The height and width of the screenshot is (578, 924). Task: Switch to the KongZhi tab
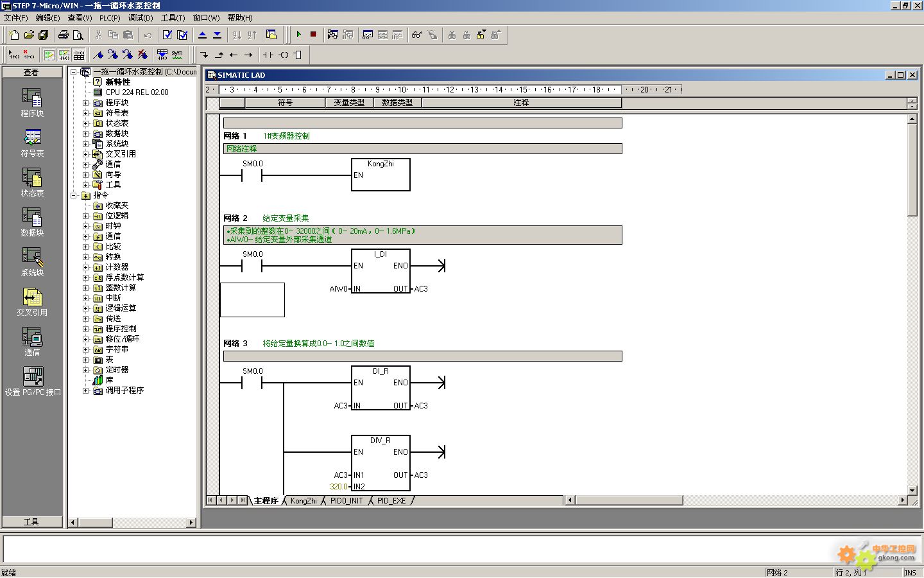304,501
